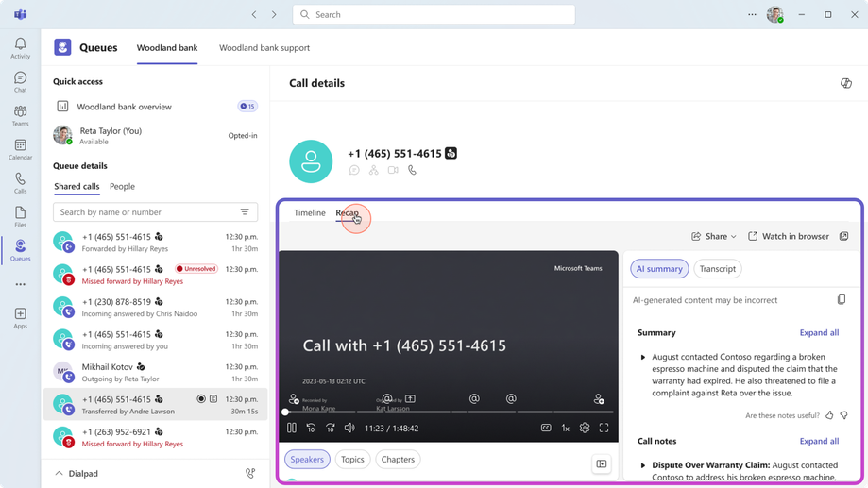The image size is (868, 488).
Task: Switch to the Shared calls tab
Action: click(x=77, y=187)
